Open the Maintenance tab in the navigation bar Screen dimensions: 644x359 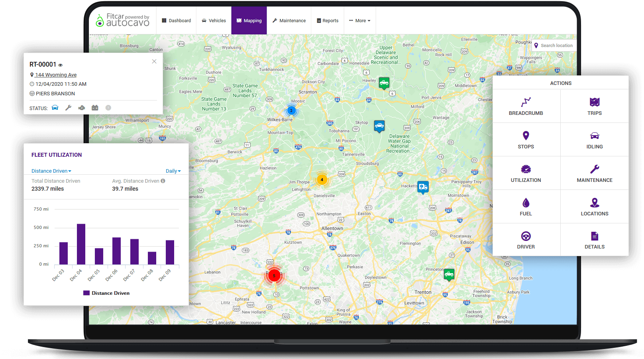[289, 21]
